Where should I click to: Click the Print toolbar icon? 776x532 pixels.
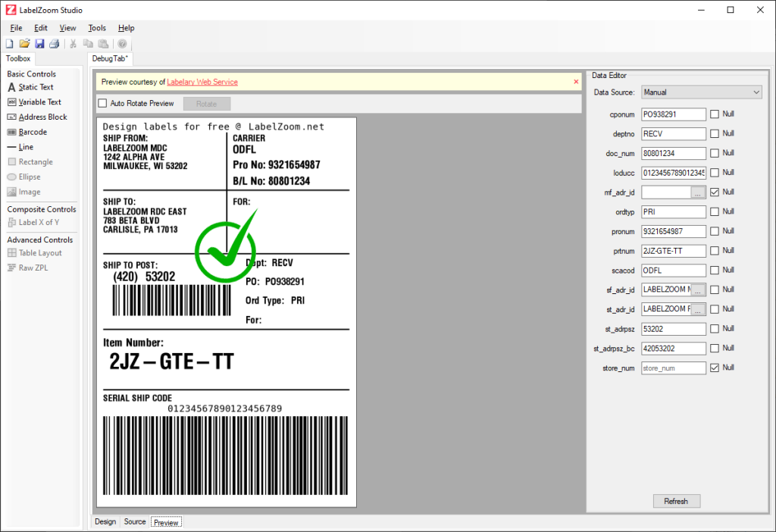tap(55, 43)
